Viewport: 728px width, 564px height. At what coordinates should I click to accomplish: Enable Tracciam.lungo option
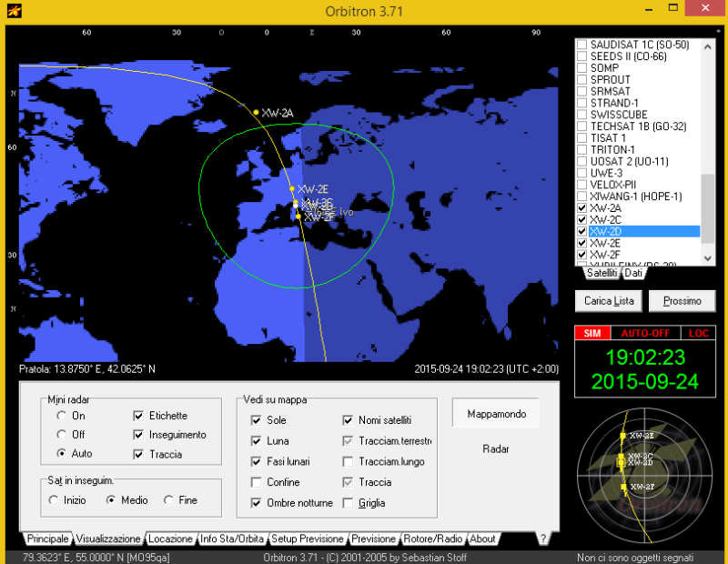click(x=348, y=461)
